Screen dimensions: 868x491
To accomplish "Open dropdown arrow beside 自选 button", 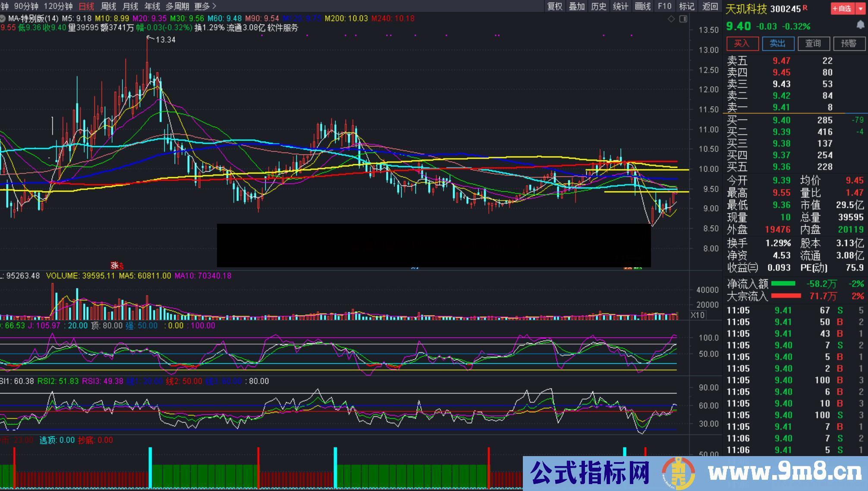I will point(861,8).
